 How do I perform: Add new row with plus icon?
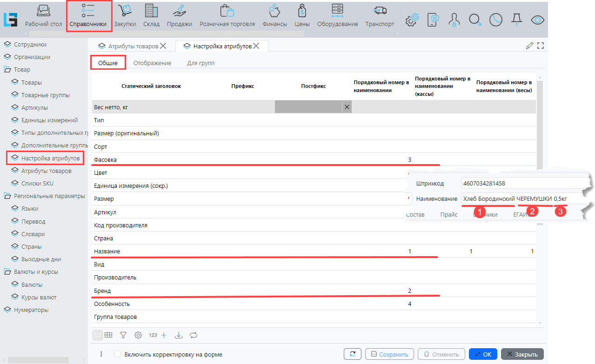click(163, 335)
